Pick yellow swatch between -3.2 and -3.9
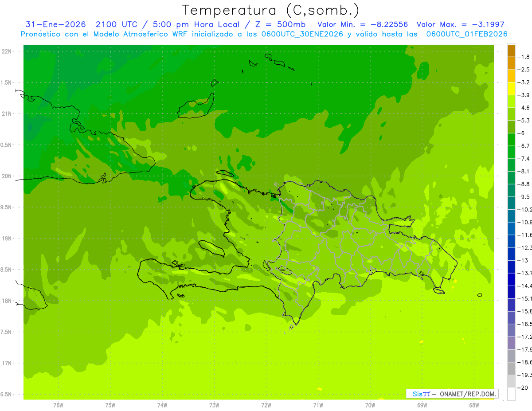This screenshot has height=411, width=532. [511, 89]
